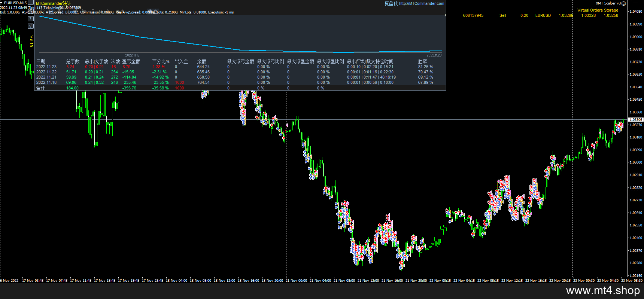Viewport: 644px width, 299px height.
Task: Click the trade count 254
Action: pos(115,72)
